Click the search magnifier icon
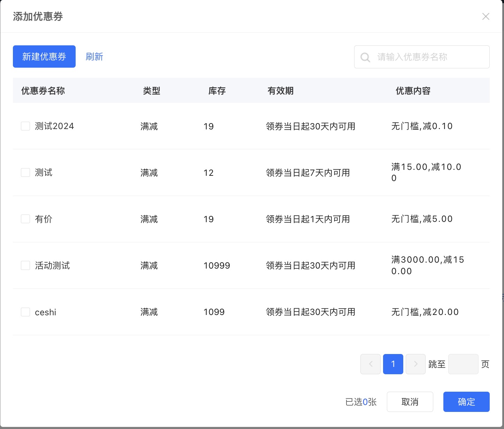 point(365,57)
